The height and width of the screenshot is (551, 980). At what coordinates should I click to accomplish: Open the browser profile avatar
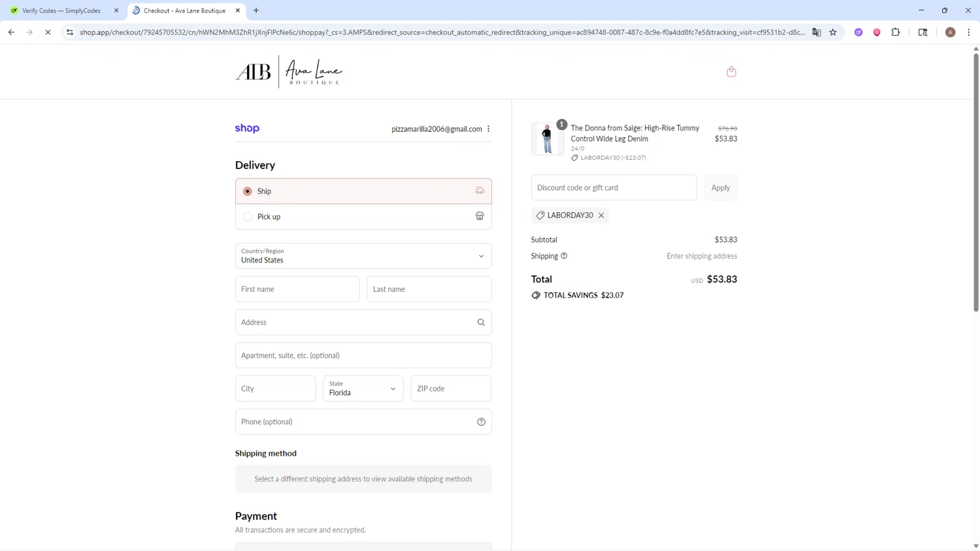[x=951, y=32]
